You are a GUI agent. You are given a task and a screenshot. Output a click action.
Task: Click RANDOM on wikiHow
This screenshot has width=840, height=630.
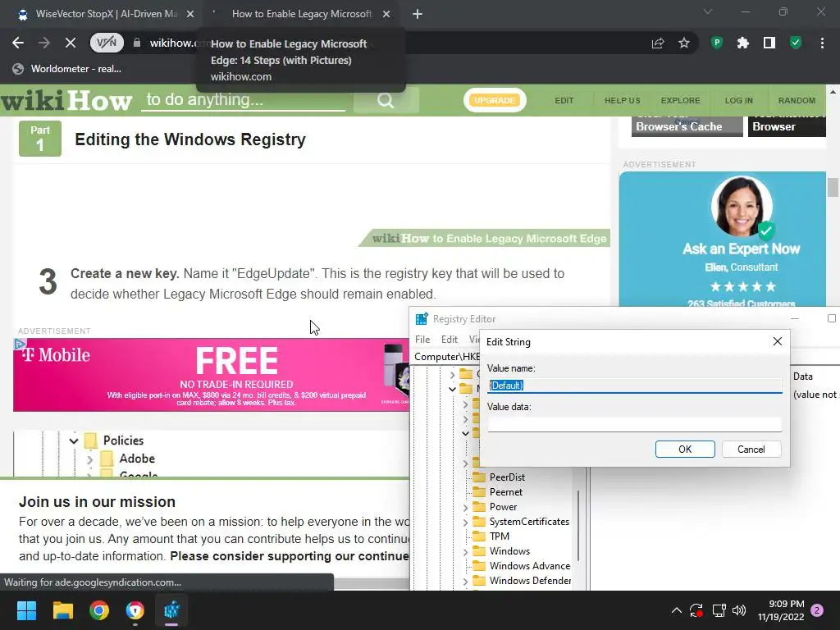click(797, 100)
